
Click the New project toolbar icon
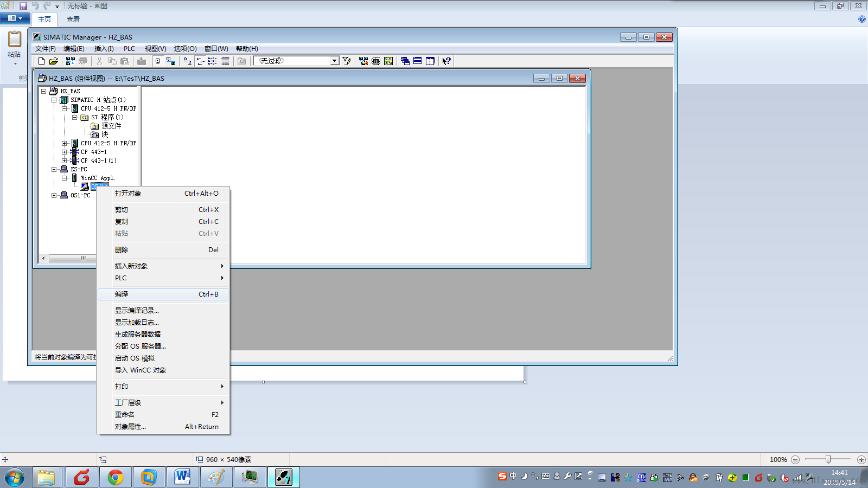(41, 61)
